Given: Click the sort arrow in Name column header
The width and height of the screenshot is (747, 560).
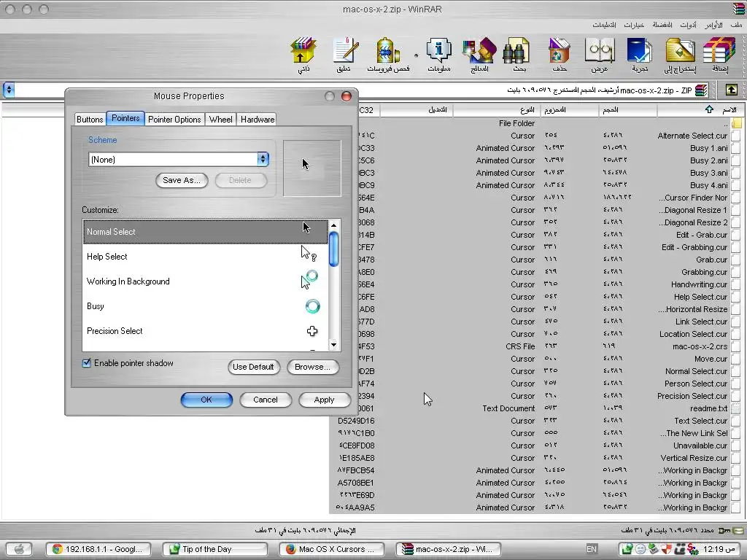Looking at the screenshot, I should coord(709,109).
